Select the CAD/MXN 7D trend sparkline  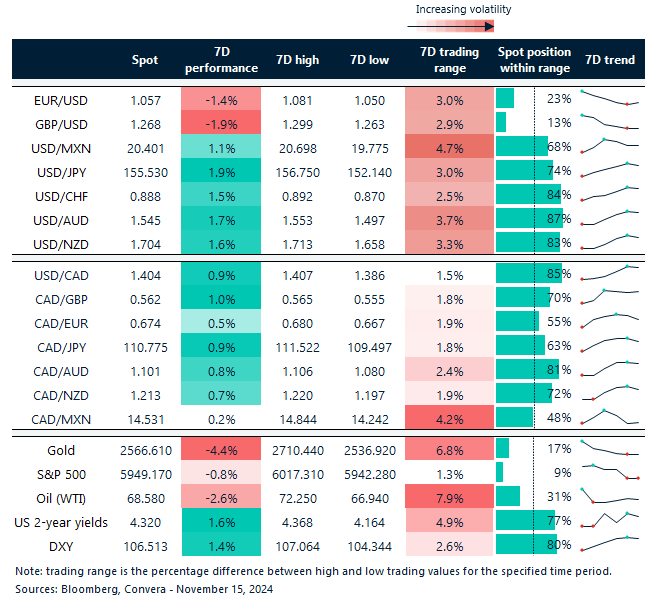coord(609,414)
